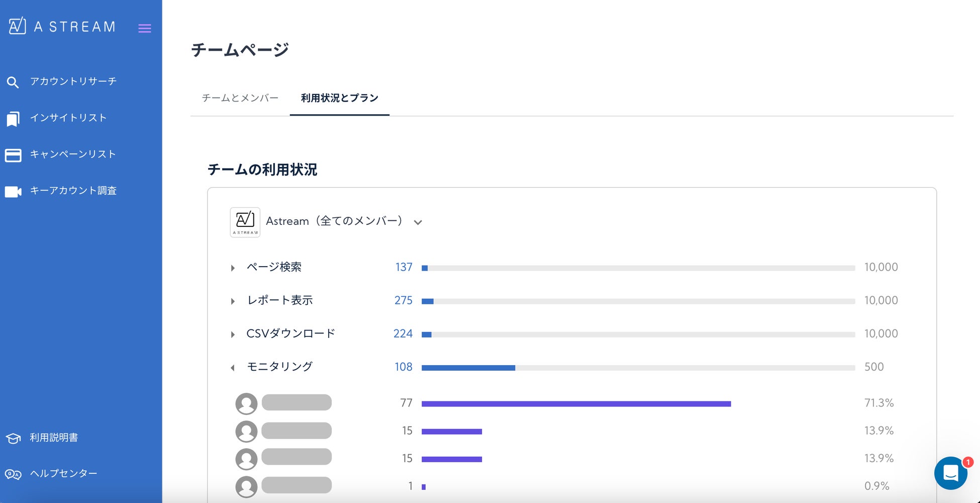The height and width of the screenshot is (503, 980).
Task: Expand the レポート表示 row
Action: pos(233,301)
